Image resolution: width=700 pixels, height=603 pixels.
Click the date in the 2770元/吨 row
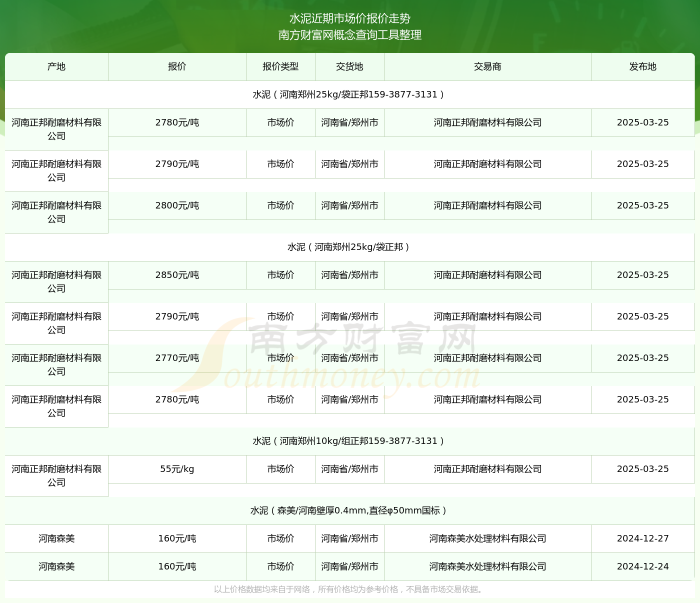(x=643, y=358)
